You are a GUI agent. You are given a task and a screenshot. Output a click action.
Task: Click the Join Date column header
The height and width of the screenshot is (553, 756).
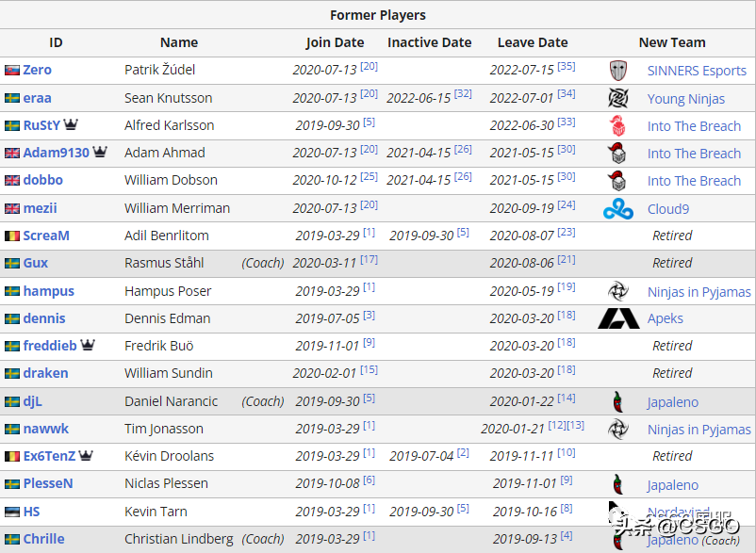[335, 42]
